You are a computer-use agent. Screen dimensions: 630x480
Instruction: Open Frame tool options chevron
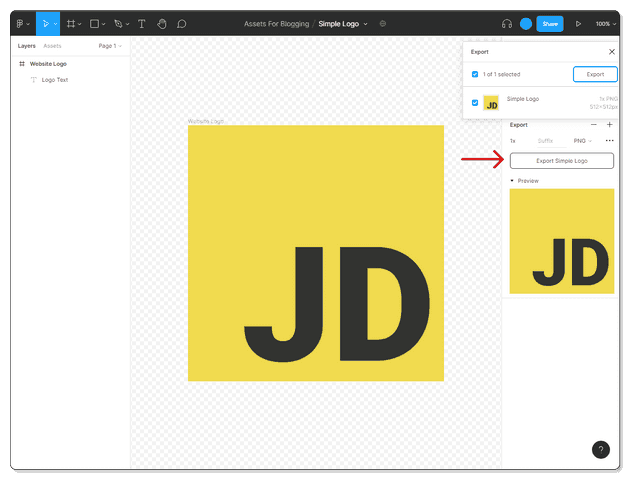pyautogui.click(x=80, y=24)
